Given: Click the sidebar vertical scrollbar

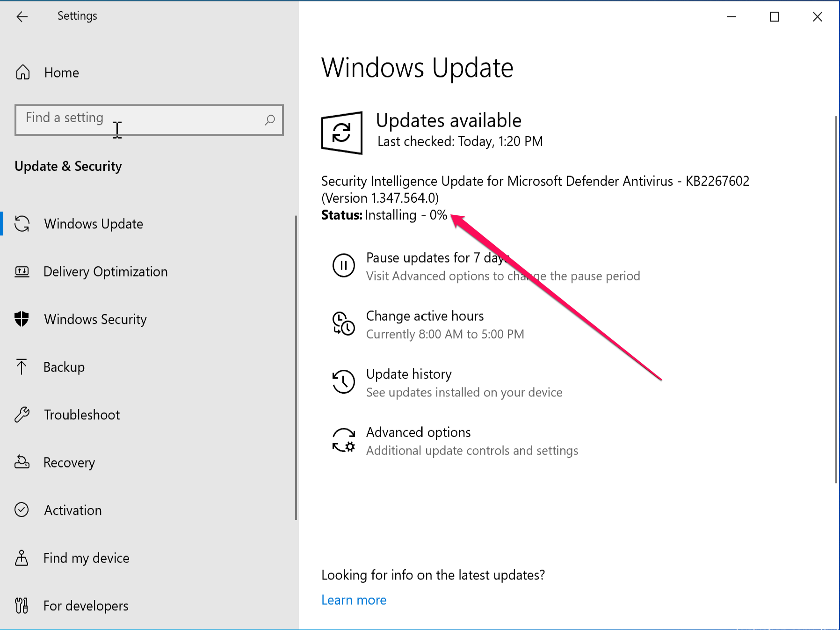Looking at the screenshot, I should click(x=296, y=367).
